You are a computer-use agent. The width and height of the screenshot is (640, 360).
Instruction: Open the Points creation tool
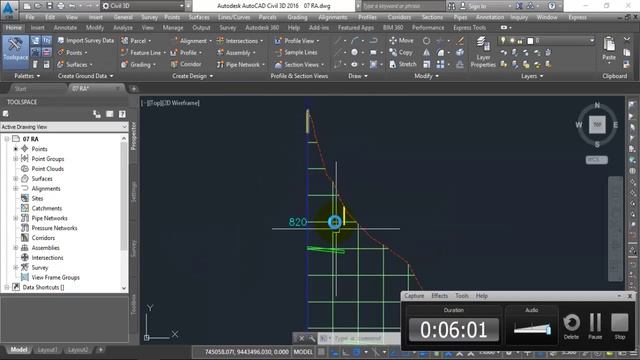(x=72, y=53)
